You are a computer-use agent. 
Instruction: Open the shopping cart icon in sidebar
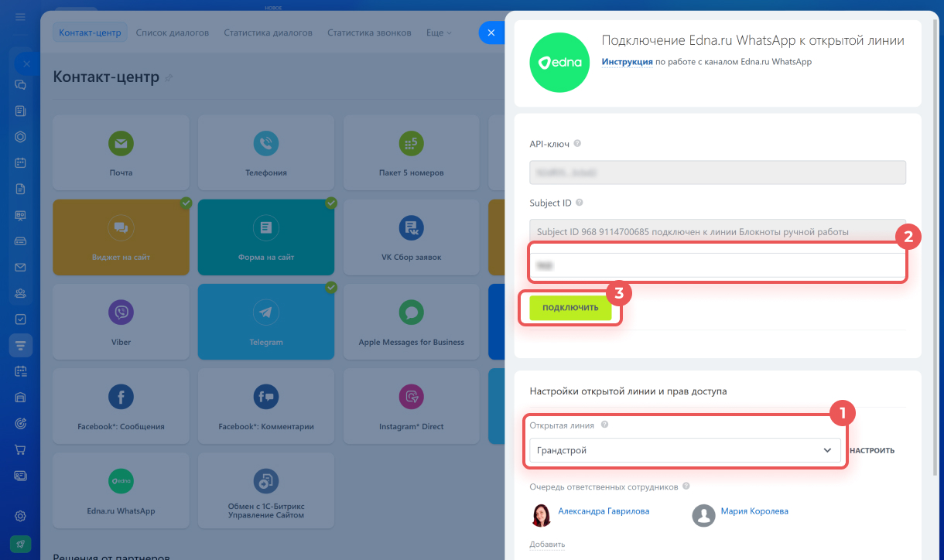(x=21, y=449)
